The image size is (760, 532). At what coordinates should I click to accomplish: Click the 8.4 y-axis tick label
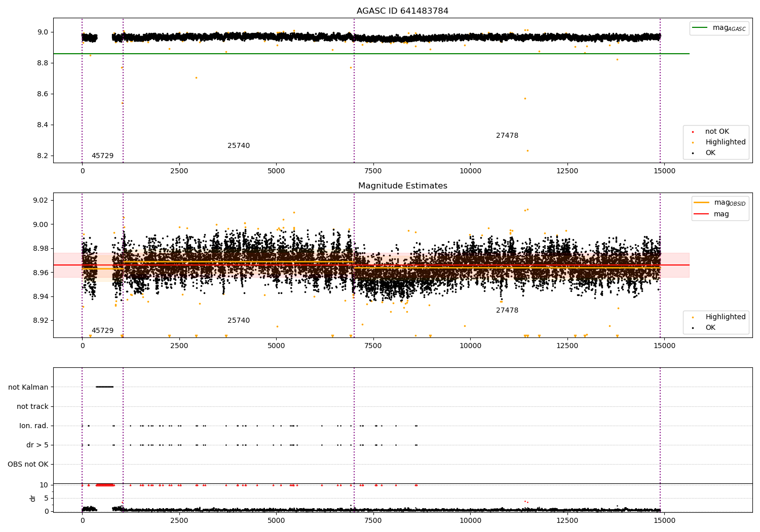point(43,125)
